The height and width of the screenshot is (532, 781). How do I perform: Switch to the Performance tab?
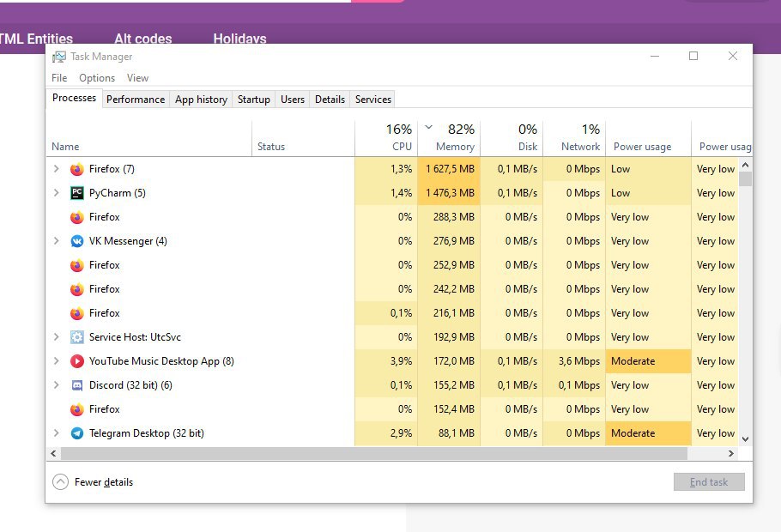coord(136,100)
